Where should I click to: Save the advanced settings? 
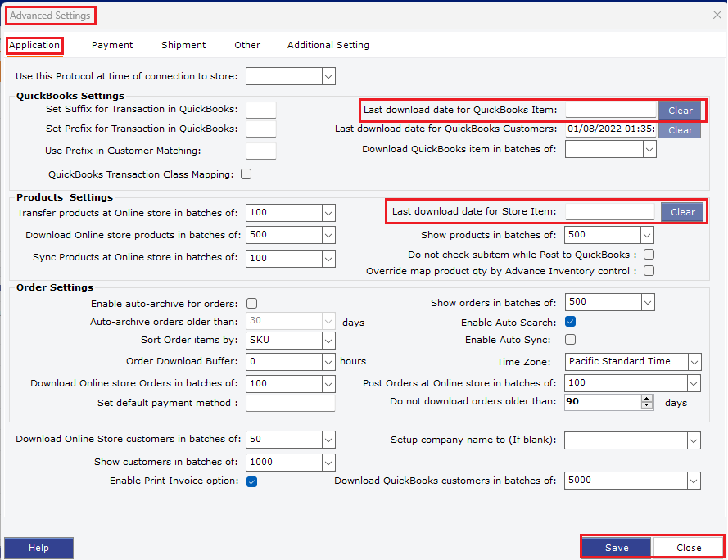[x=617, y=548]
